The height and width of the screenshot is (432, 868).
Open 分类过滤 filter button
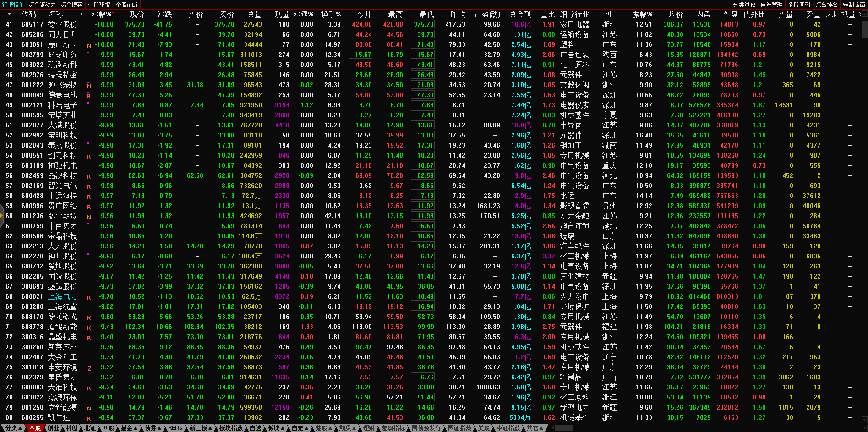(744, 5)
